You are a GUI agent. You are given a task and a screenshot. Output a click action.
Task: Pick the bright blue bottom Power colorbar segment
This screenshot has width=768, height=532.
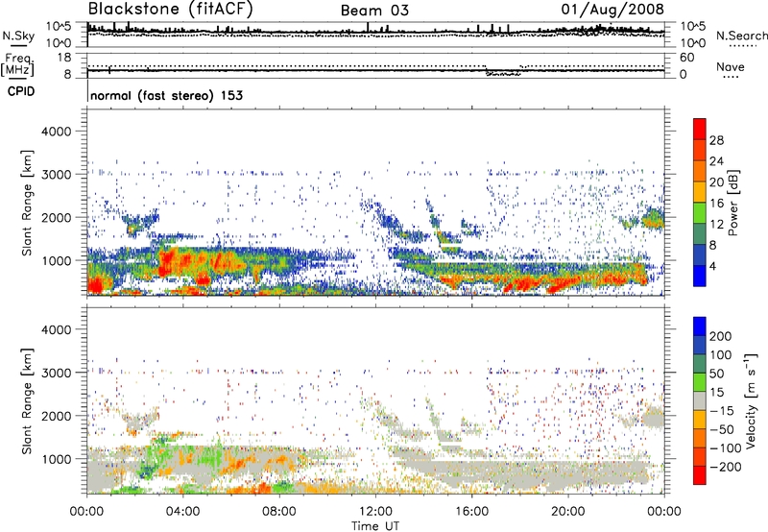coord(700,277)
